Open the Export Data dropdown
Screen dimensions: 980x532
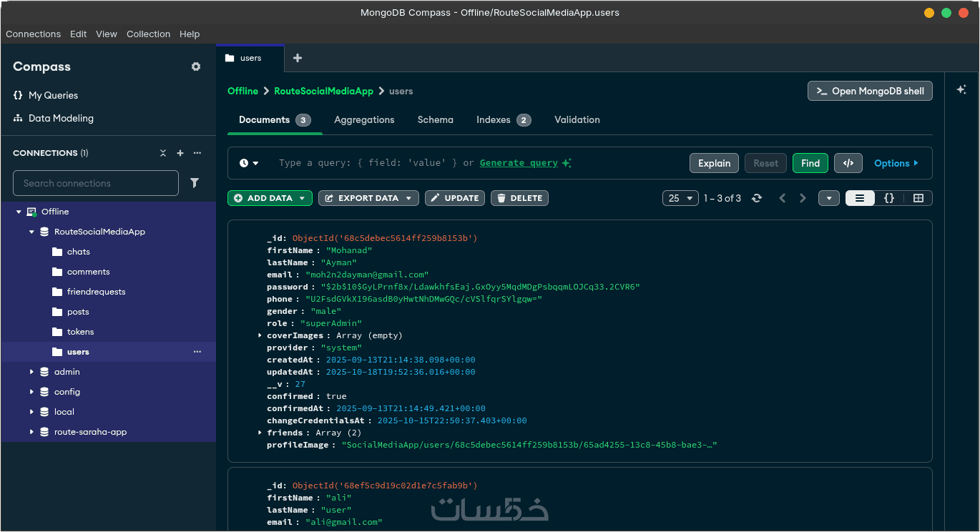[368, 198]
